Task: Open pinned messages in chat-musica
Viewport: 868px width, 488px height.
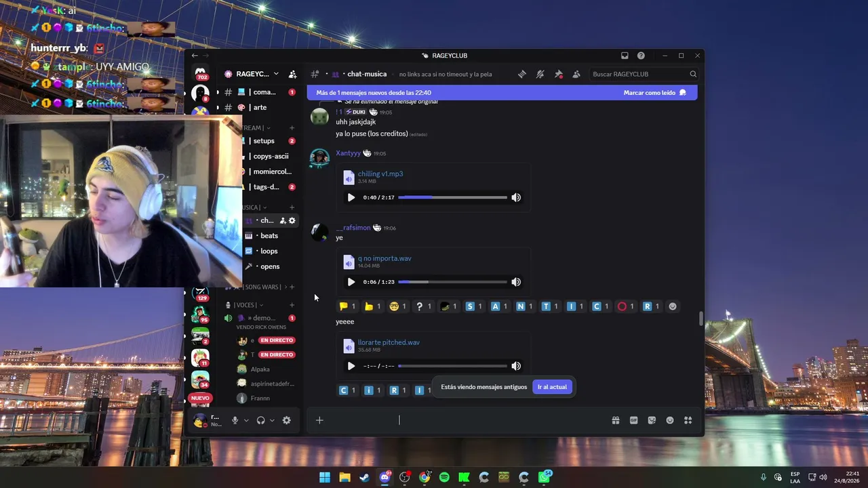Action: point(558,74)
